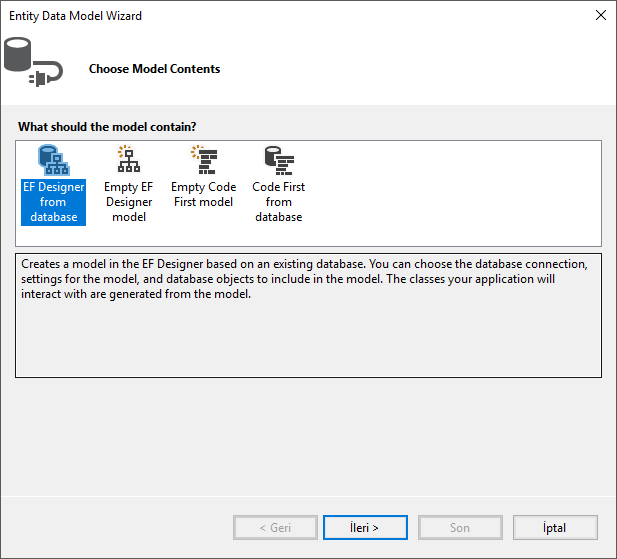The height and width of the screenshot is (559, 617).
Task: Select the EF Designer from database icon
Action: pyautogui.click(x=52, y=160)
